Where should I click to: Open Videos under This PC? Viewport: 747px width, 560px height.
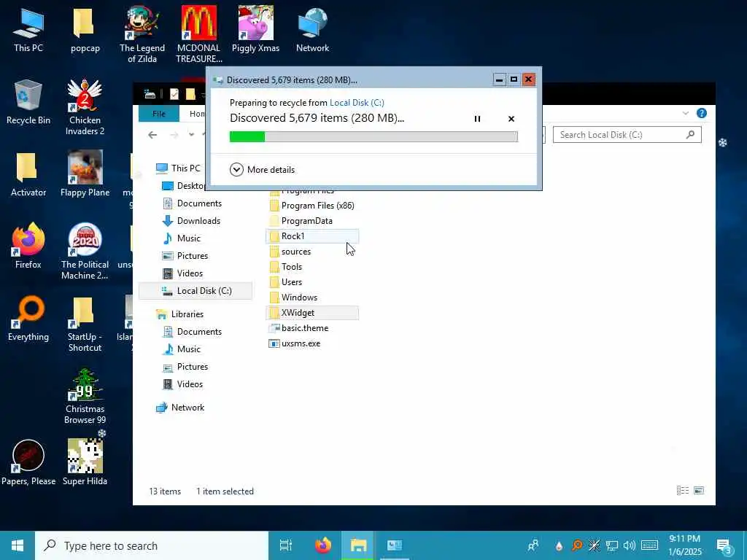182,273
